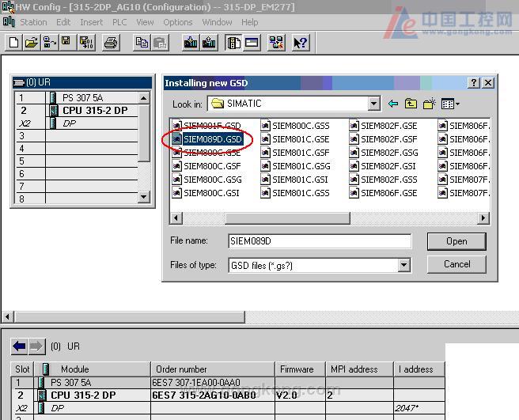Click the Paste toolbar icon

[x=160, y=43]
